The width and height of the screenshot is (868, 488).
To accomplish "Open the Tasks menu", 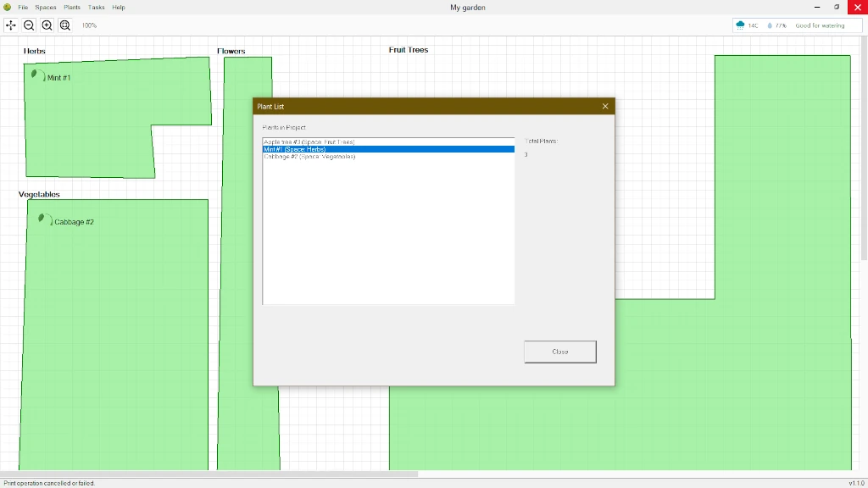I will 97,7.
